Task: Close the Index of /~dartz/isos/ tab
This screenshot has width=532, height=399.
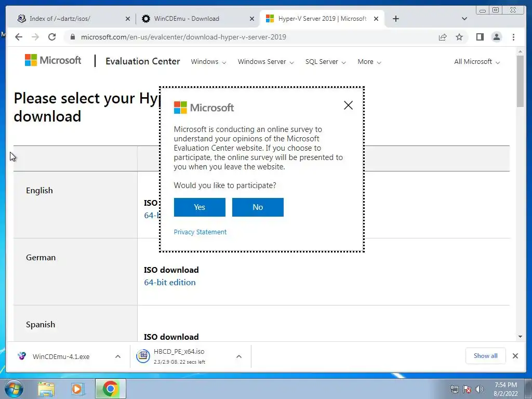Action: (x=128, y=19)
